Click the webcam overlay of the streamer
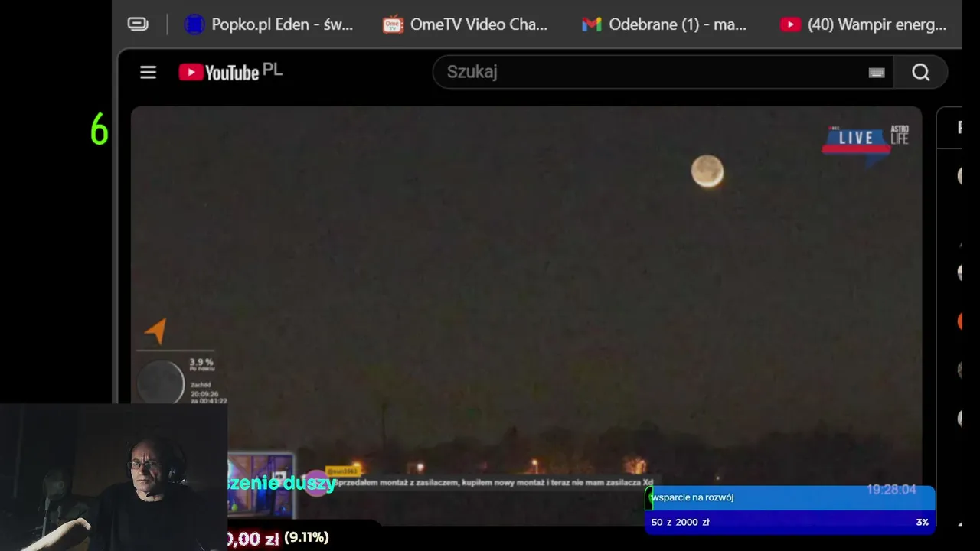The image size is (980, 551). point(113,478)
